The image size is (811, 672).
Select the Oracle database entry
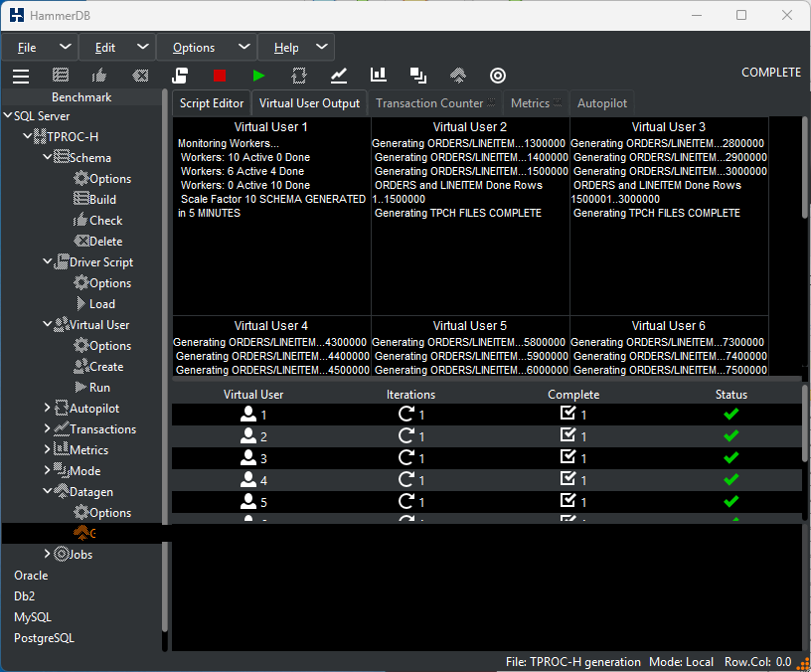click(x=31, y=576)
